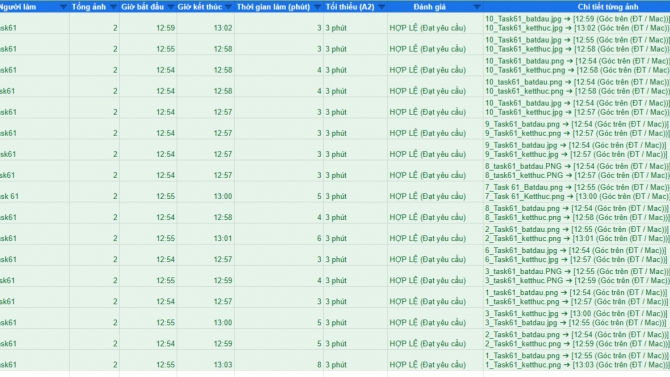Viewport: 670px width, 377px height.
Task: Select HỢP LỆ cell in the 13:02 row
Action: (435, 23)
